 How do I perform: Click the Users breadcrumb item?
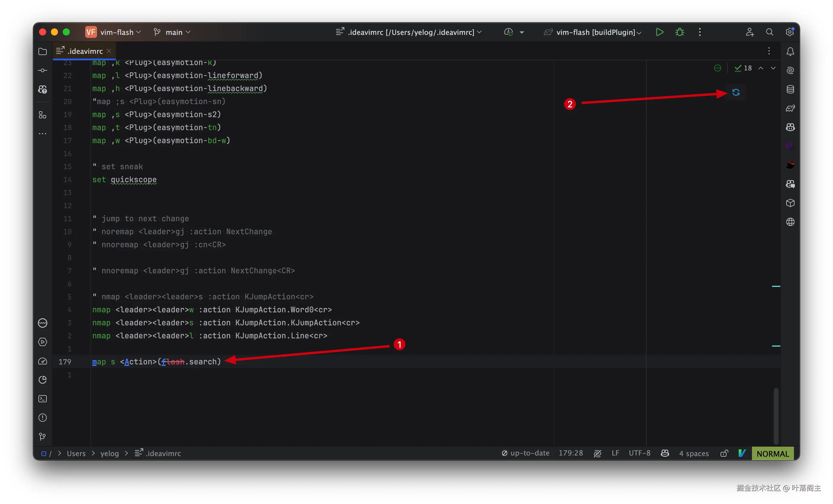tap(76, 453)
